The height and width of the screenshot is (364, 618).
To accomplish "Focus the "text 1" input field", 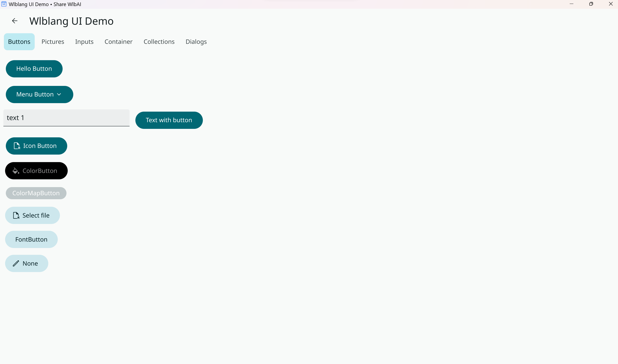I will (66, 118).
